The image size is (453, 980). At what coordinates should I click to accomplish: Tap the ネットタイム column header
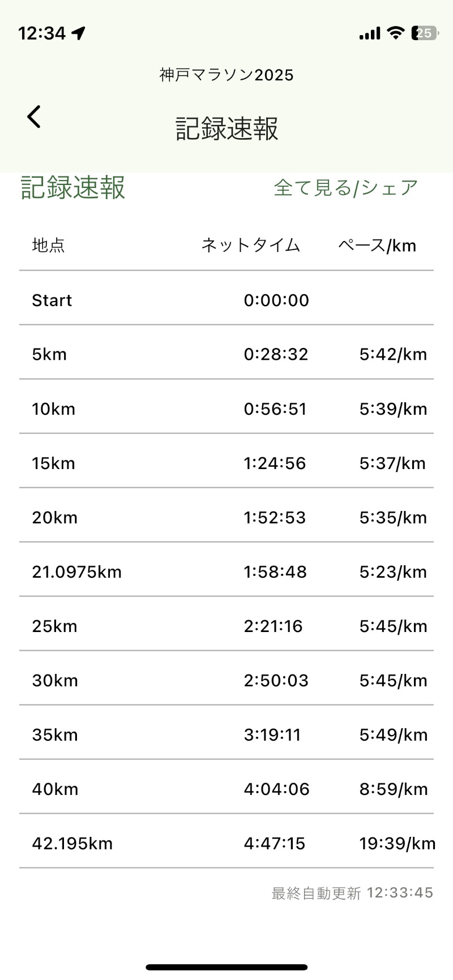(x=251, y=246)
